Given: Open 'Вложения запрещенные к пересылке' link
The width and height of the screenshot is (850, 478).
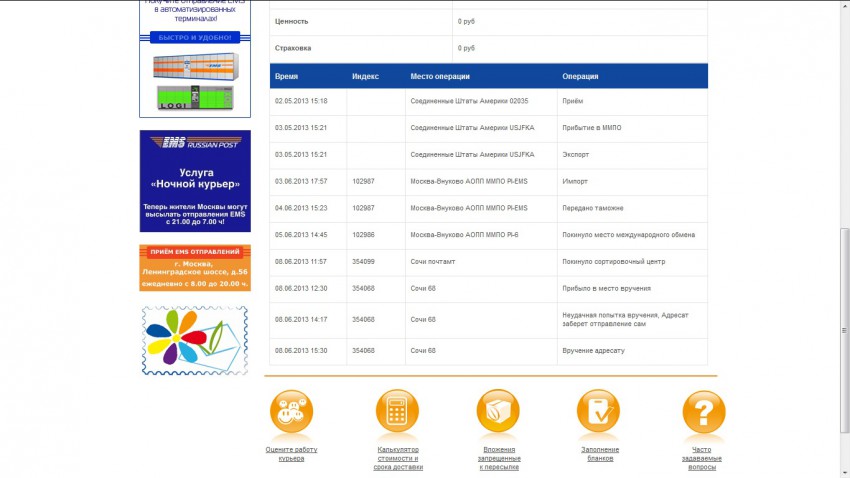Looking at the screenshot, I should tap(497, 458).
